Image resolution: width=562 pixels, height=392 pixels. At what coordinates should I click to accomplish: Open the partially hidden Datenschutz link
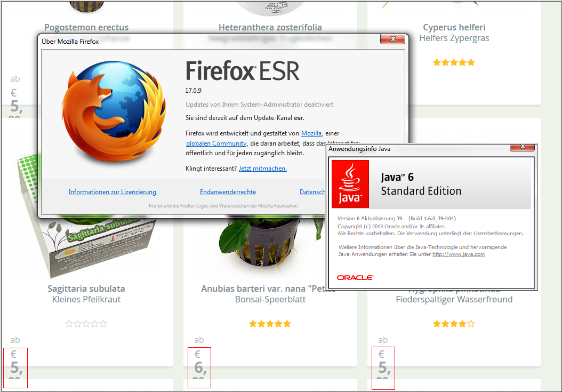(x=312, y=192)
